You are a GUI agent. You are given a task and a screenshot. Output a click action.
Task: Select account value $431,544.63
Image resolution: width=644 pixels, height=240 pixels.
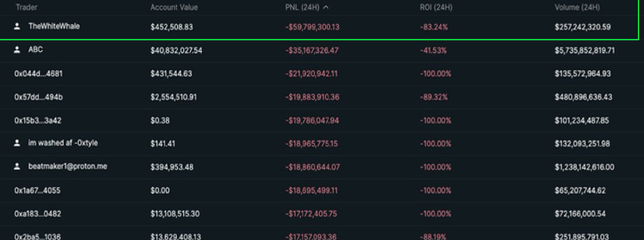coord(171,74)
